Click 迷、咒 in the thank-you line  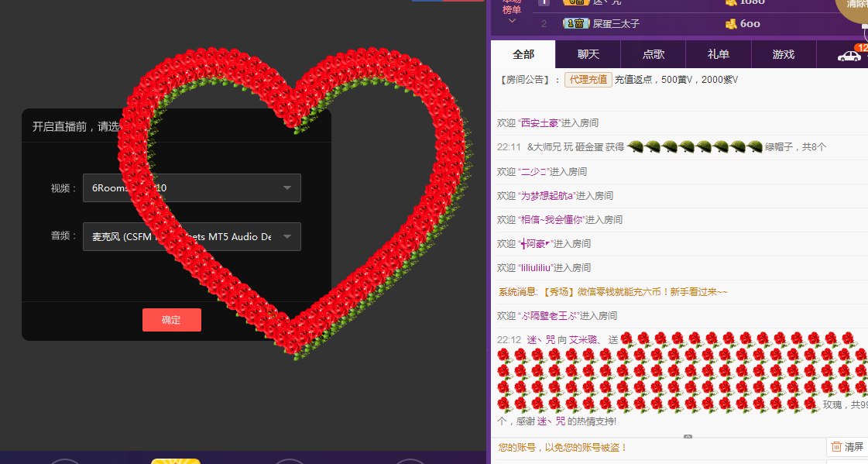[551, 421]
